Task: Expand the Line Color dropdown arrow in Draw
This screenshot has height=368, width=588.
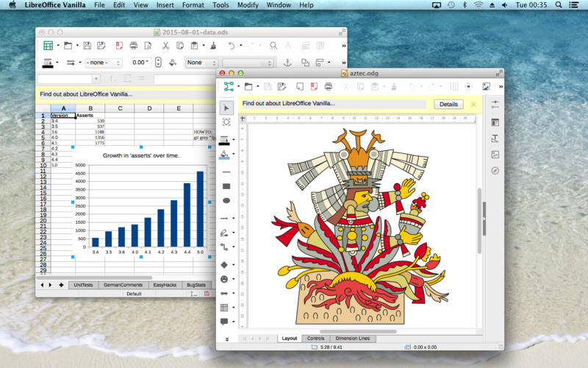Action: (x=234, y=140)
